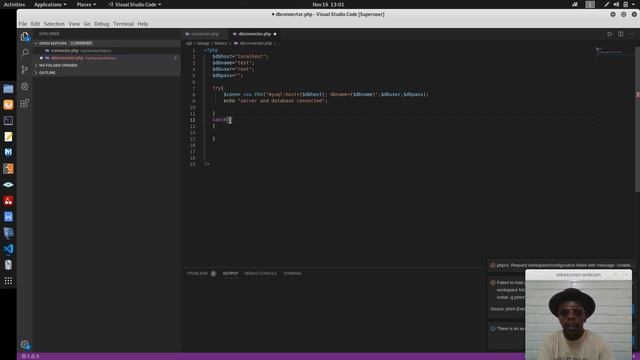Launch the eye-shaped app in dock
Screen dimensions: 640x360
coord(8,184)
